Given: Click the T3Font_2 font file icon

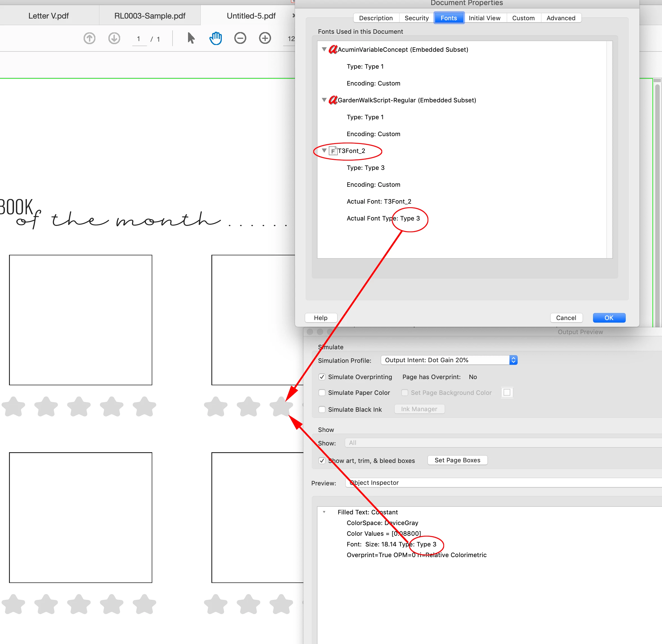Looking at the screenshot, I should coord(333,151).
